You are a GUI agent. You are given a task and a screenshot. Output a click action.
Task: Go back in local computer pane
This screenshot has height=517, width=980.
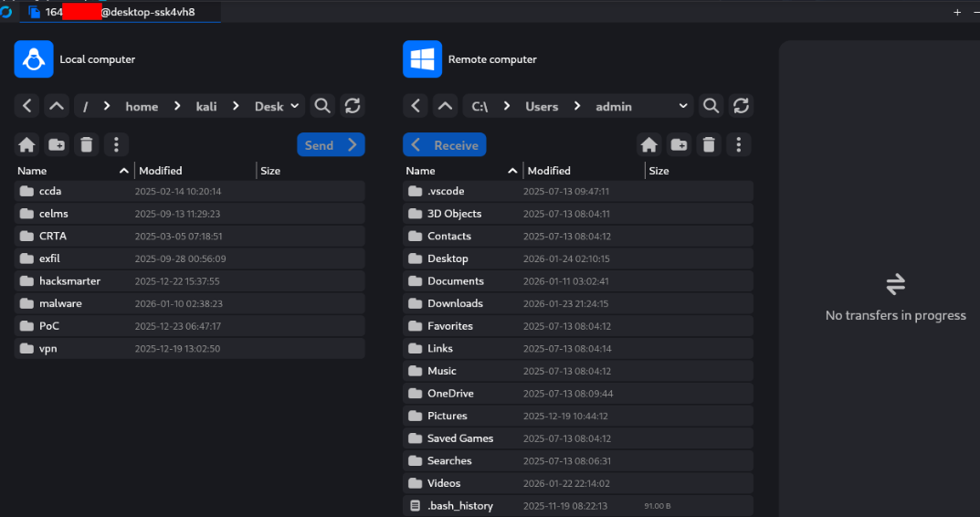26,106
